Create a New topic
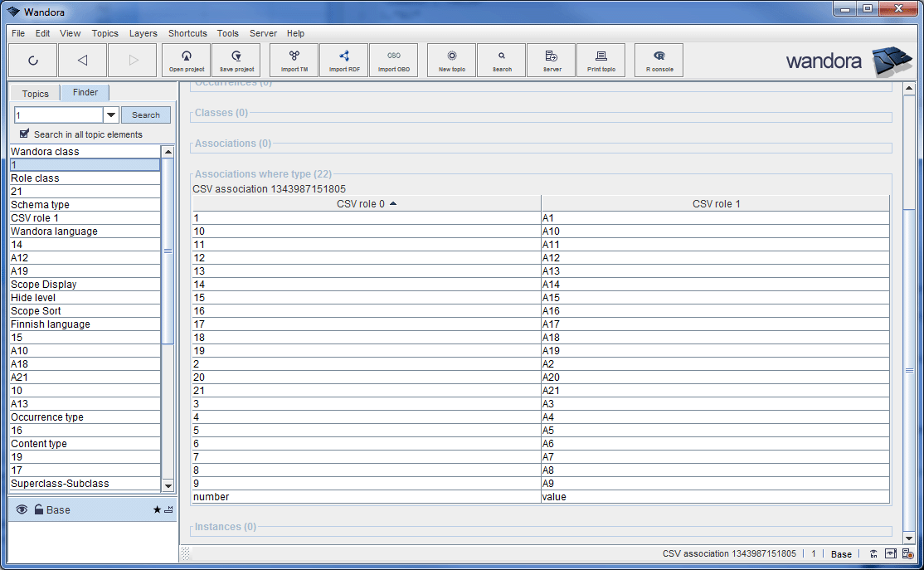The width and height of the screenshot is (924, 570). click(x=451, y=60)
